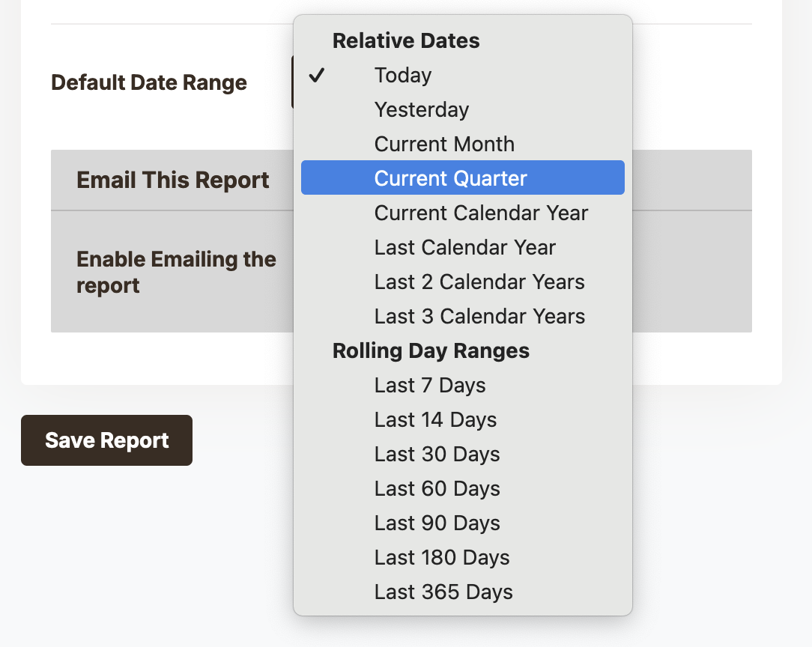812x647 pixels.
Task: Select Last Calendar Year
Action: tap(465, 248)
